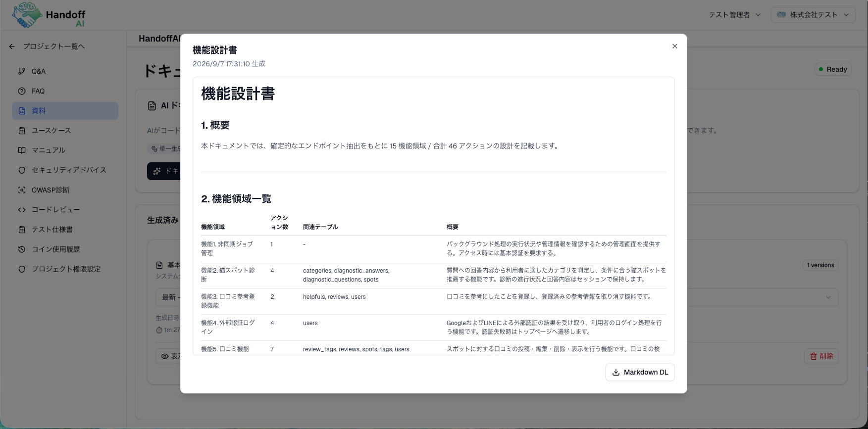This screenshot has width=868, height=429.
Task: Click the red 削除 delete button
Action: (x=821, y=356)
